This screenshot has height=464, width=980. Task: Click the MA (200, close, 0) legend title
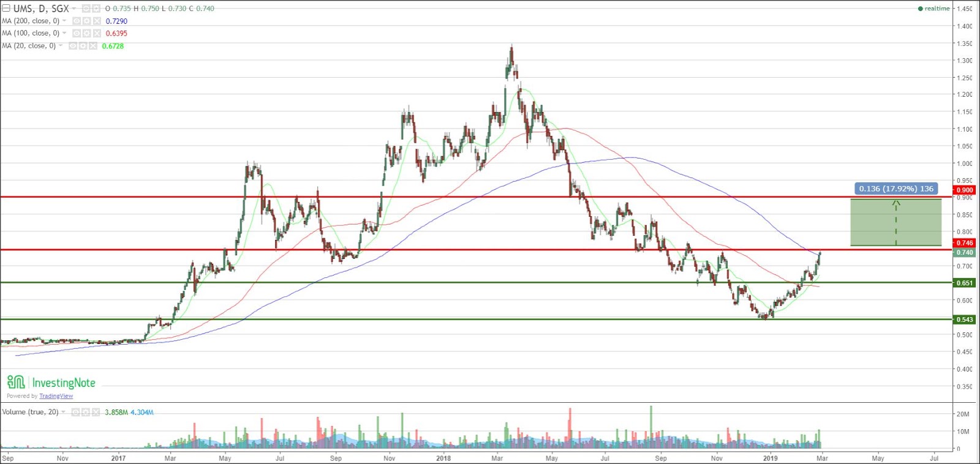click(30, 21)
